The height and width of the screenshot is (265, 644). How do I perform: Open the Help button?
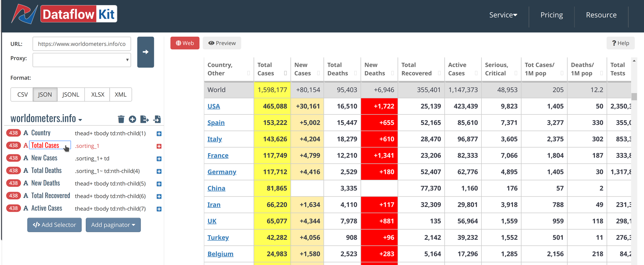(620, 43)
